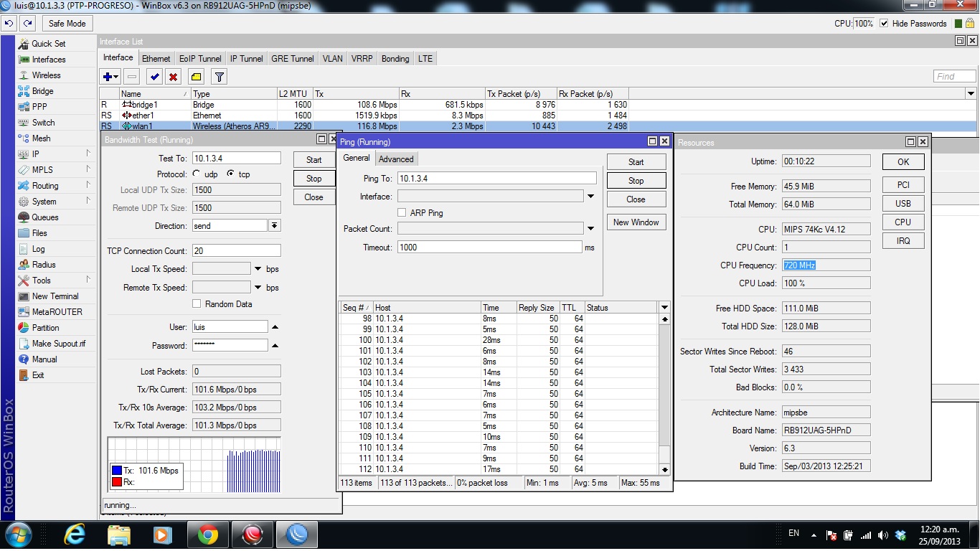Enable the Random Data checkbox
The image size is (980, 551).
click(197, 304)
